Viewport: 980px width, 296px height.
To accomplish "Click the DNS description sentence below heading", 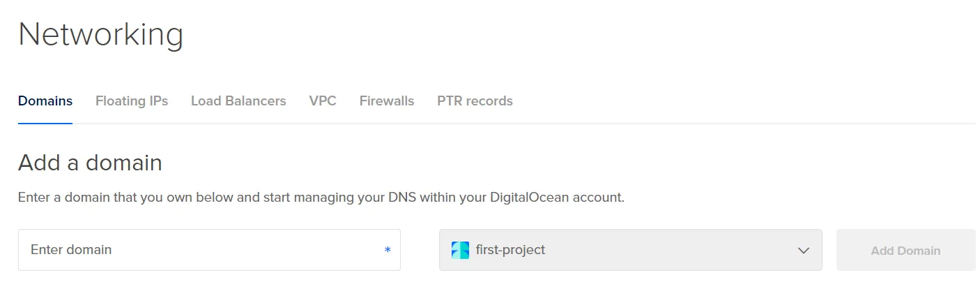I will [x=321, y=198].
